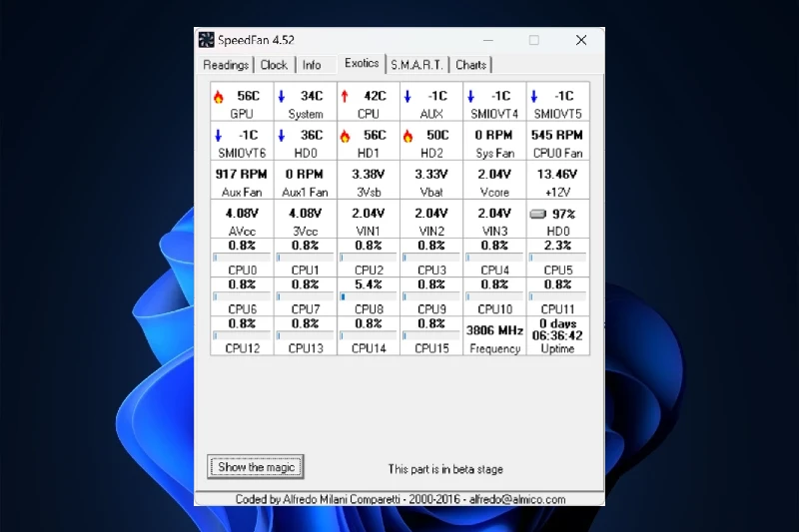This screenshot has height=532, width=799.
Task: Click the CPU3 label
Action: 431,270
